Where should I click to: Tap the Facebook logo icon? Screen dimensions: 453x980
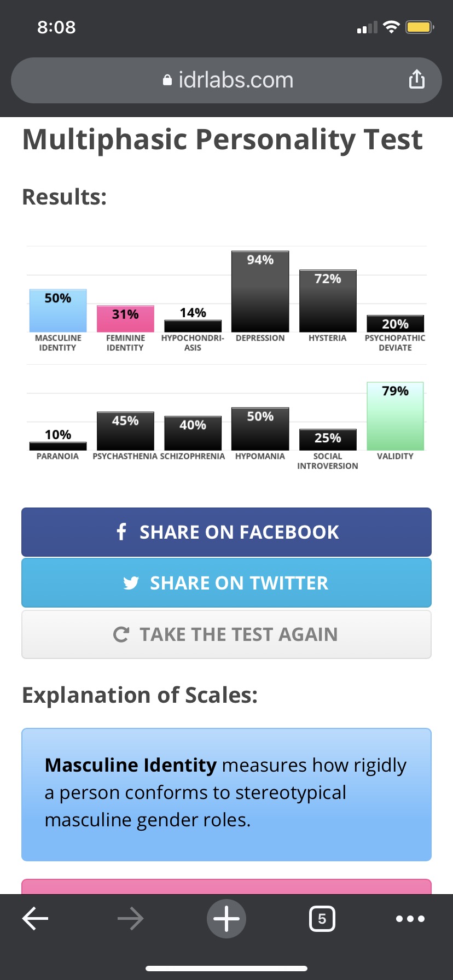[121, 532]
